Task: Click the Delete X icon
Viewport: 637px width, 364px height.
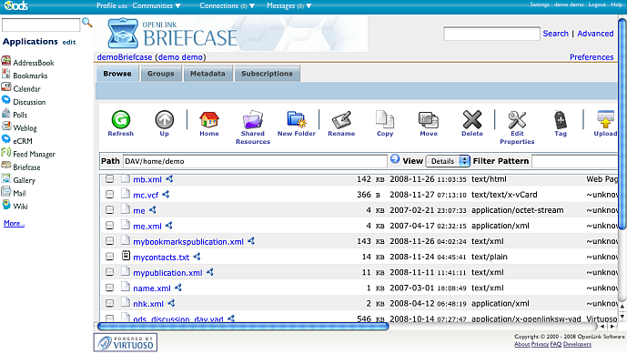Action: tap(471, 119)
